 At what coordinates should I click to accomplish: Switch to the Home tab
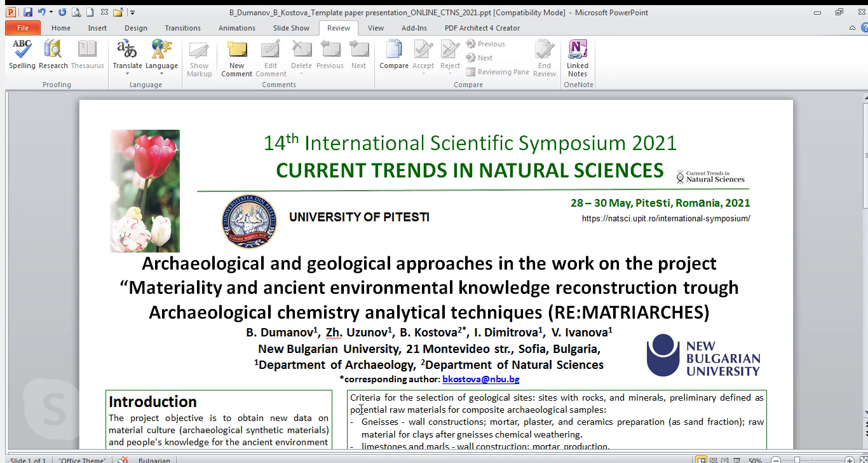click(61, 28)
